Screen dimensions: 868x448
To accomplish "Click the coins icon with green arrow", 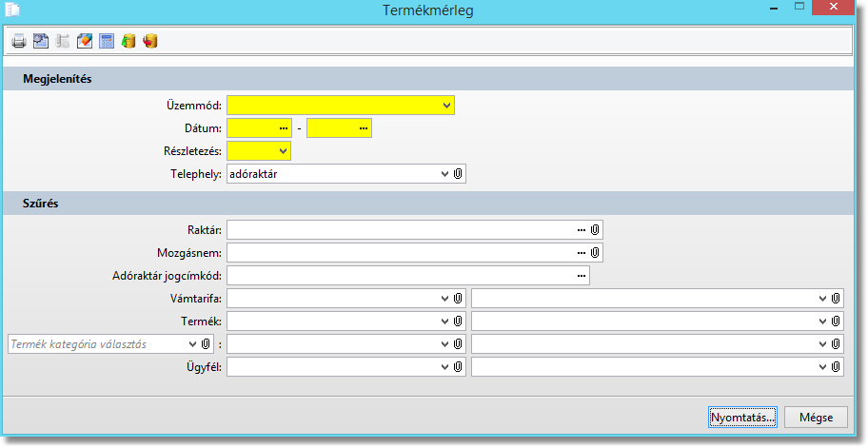I will (x=128, y=41).
